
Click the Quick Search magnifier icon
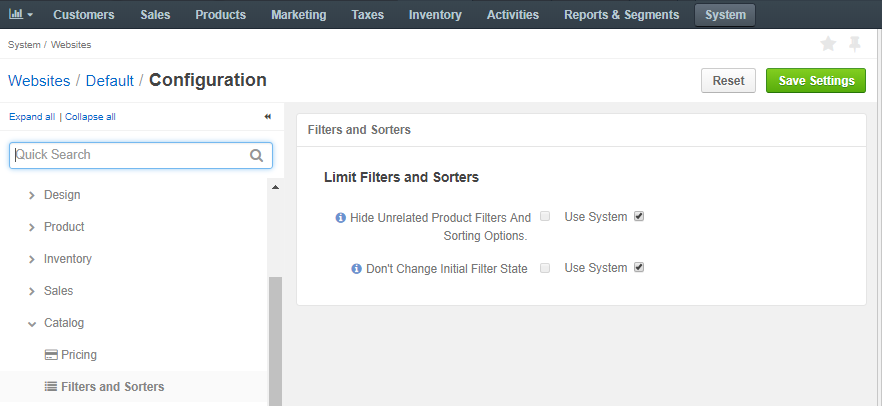[256, 155]
